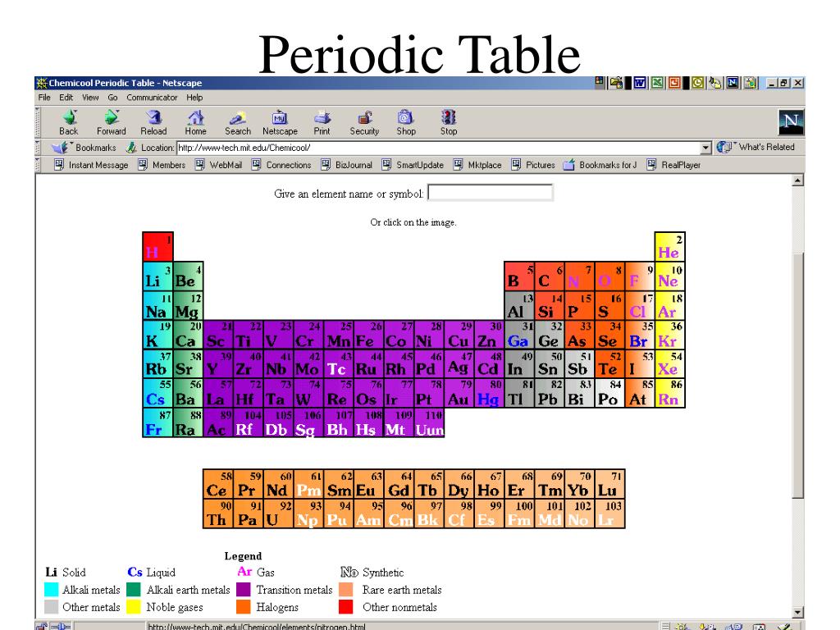This screenshot has height=630, width=840.
Task: Open the Search toolbar button
Action: (237, 123)
